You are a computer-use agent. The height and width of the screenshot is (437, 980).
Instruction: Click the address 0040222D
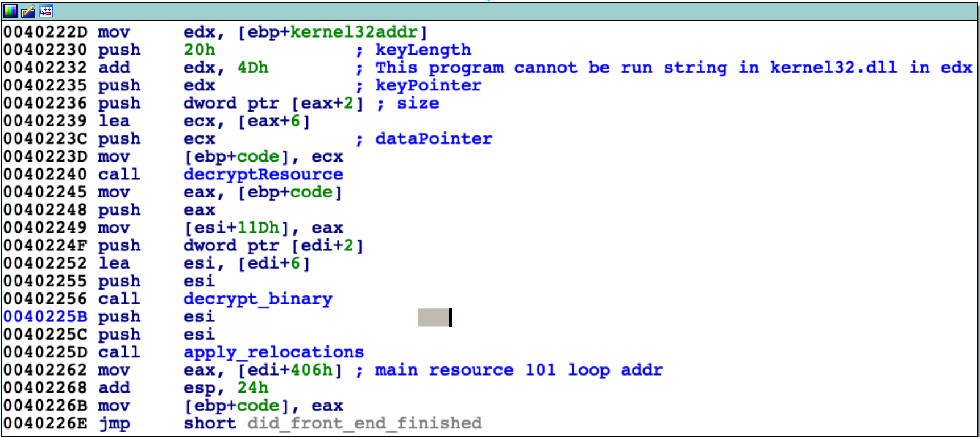point(45,32)
